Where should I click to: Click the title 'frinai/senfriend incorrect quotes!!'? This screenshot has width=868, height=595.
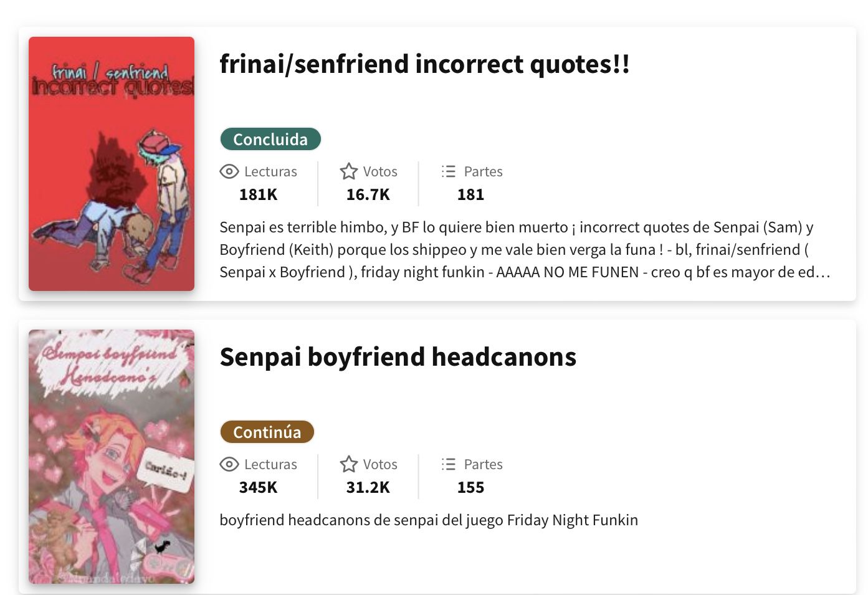coord(424,64)
